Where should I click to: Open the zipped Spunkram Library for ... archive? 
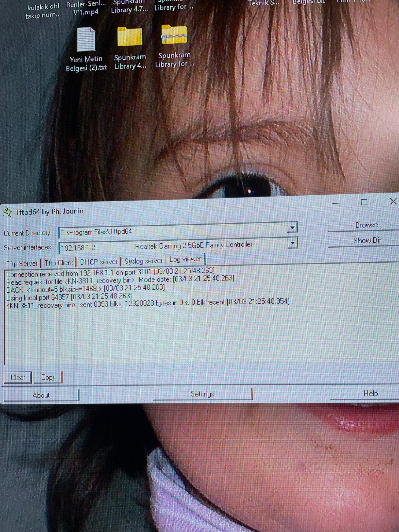[174, 34]
